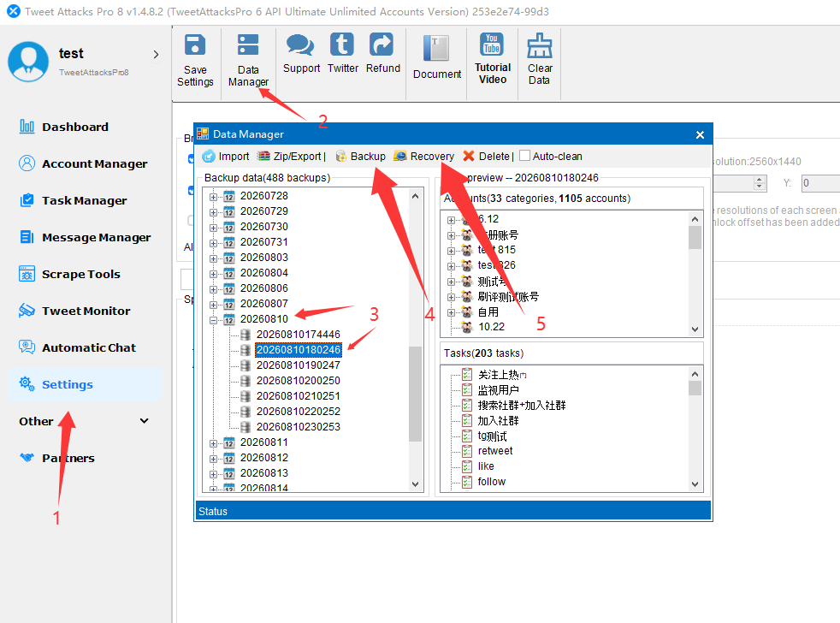Image resolution: width=840 pixels, height=623 pixels.
Task: Select backup 20260810174446
Action: (x=298, y=335)
